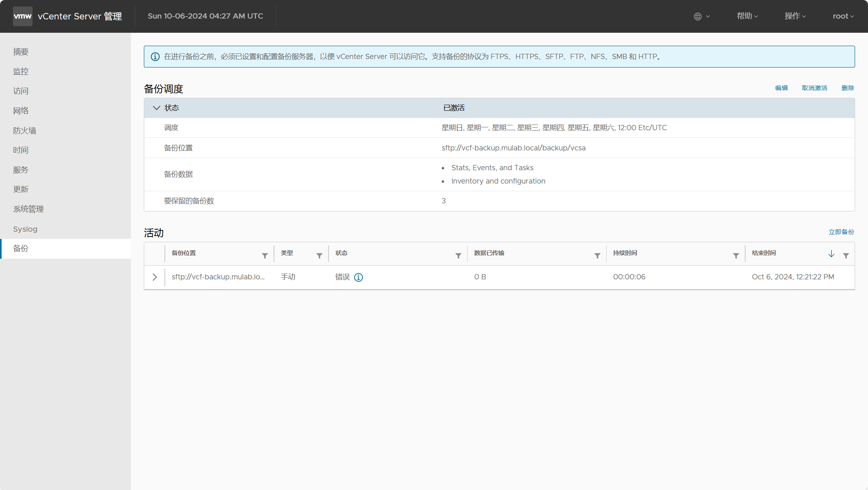
Task: Click the 备份位置 column header
Action: (184, 253)
